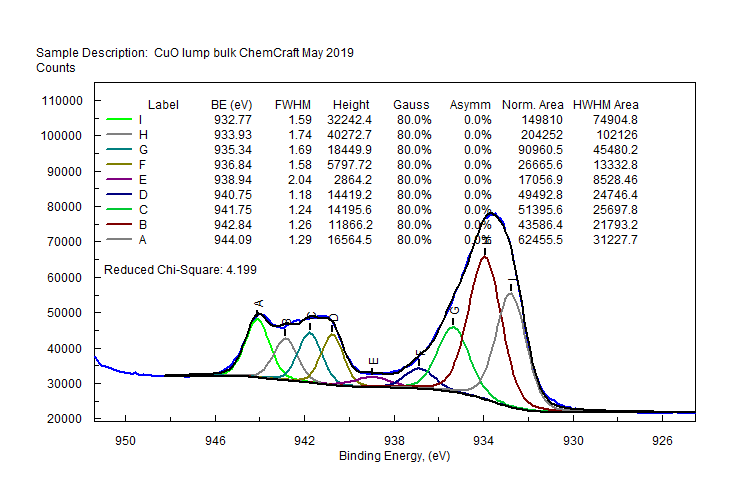This screenshot has width=751, height=493.
Task: Click peak marker A on the spectrum
Action: 259,303
